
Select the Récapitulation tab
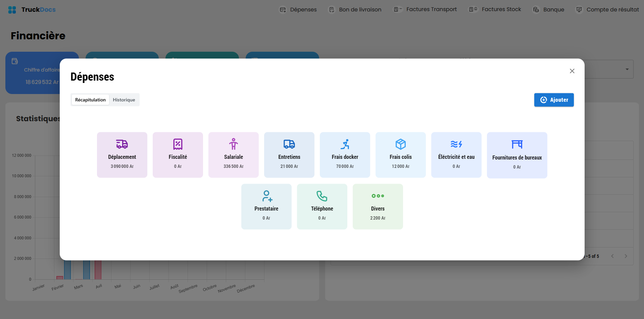90,100
